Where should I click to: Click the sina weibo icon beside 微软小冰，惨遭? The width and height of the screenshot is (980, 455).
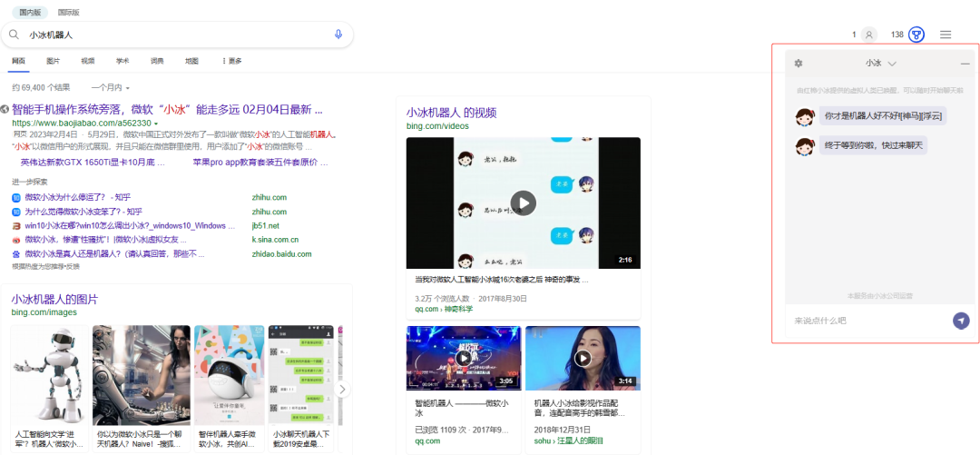16,240
